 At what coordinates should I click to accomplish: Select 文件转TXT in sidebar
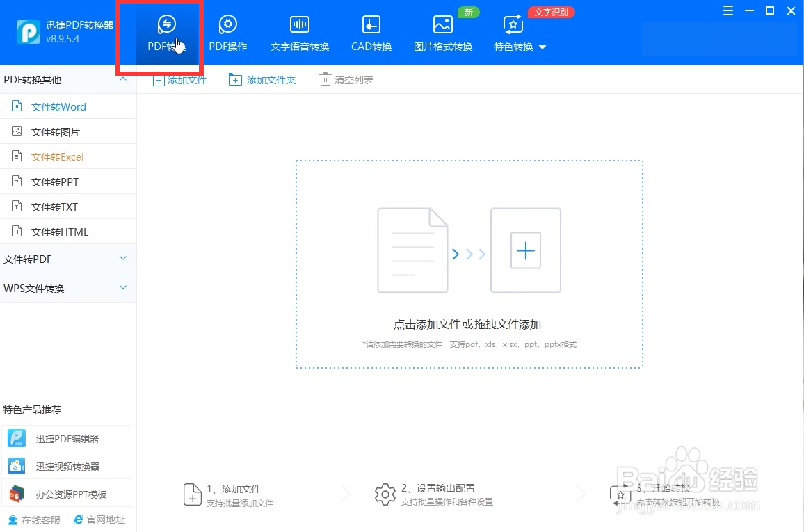pyautogui.click(x=68, y=207)
